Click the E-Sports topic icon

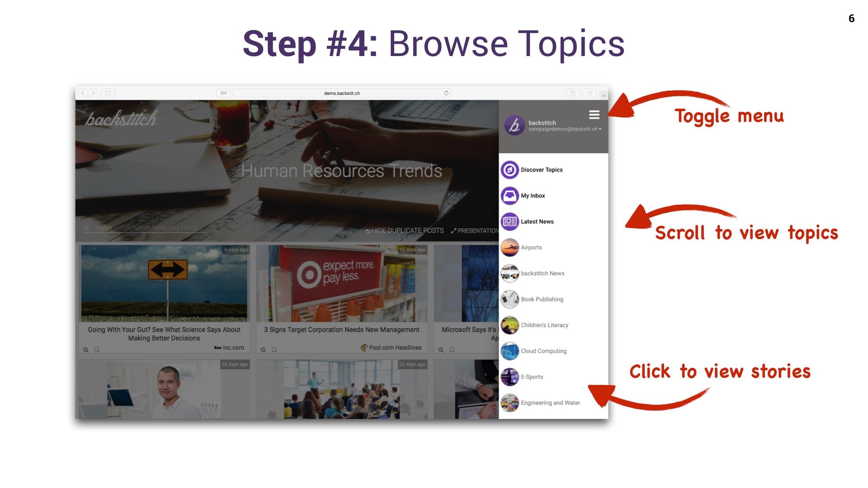click(510, 376)
